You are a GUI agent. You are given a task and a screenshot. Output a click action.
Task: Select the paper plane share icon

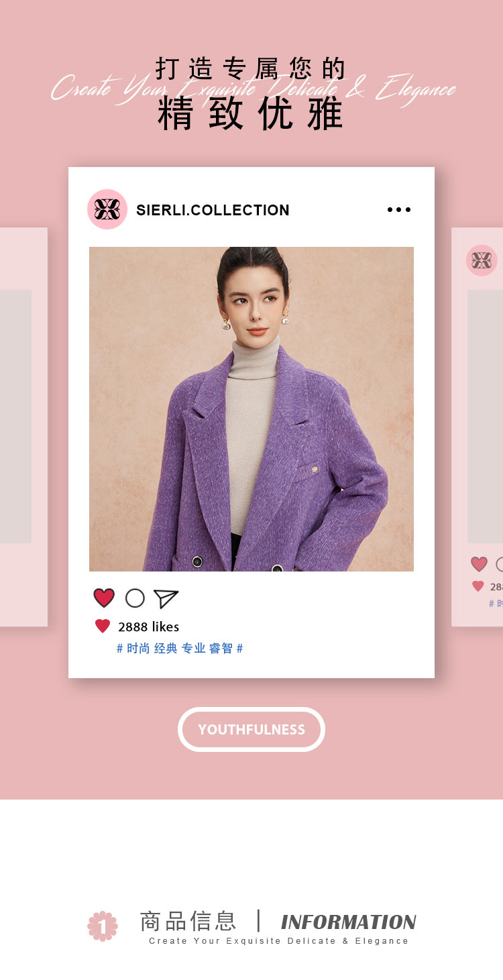[166, 598]
